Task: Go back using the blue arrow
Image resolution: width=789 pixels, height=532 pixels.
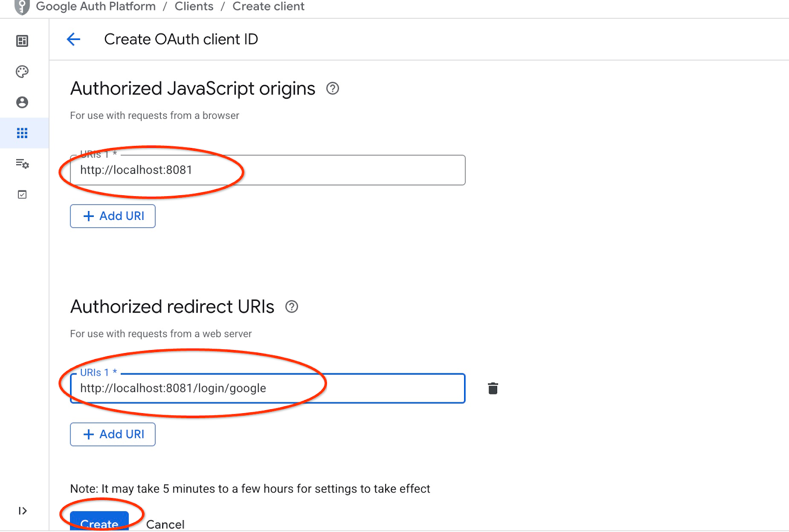Action: 73,39
